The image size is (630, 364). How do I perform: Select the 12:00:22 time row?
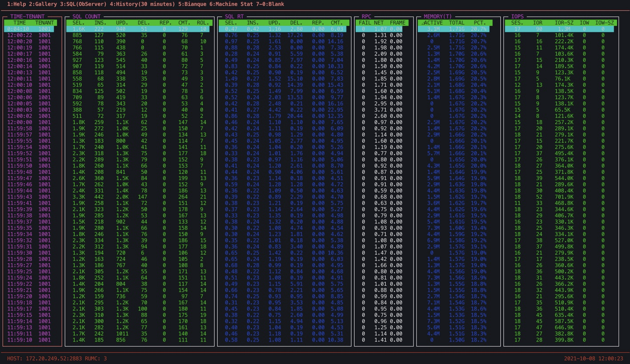point(20,35)
